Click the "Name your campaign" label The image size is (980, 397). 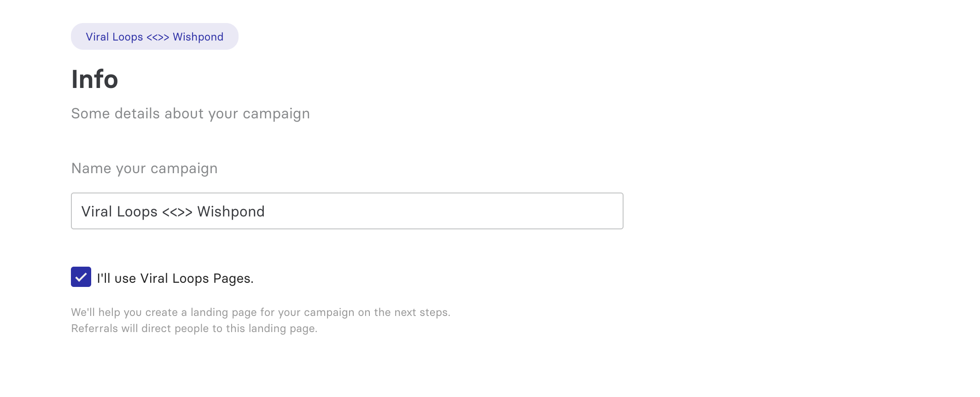coord(144,168)
